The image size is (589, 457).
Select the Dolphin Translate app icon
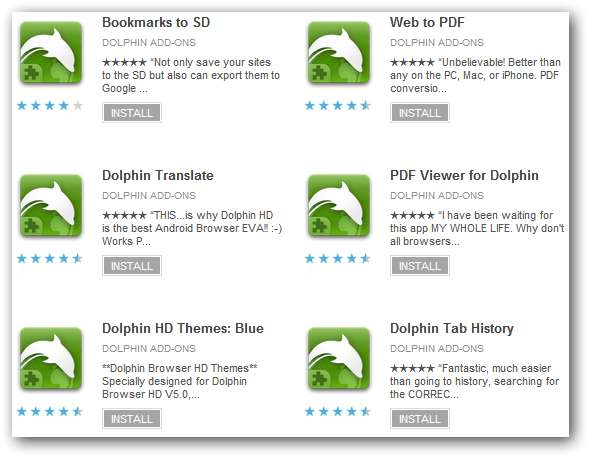(51, 206)
